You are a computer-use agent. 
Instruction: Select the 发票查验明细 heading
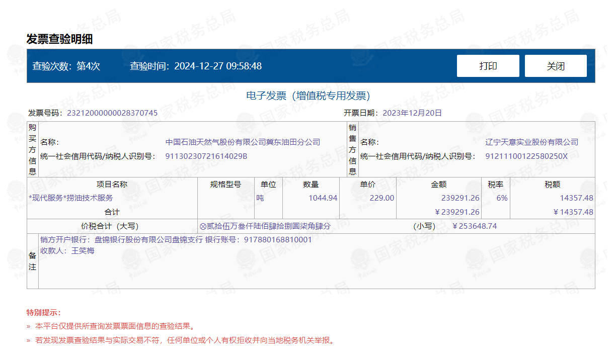tap(59, 39)
